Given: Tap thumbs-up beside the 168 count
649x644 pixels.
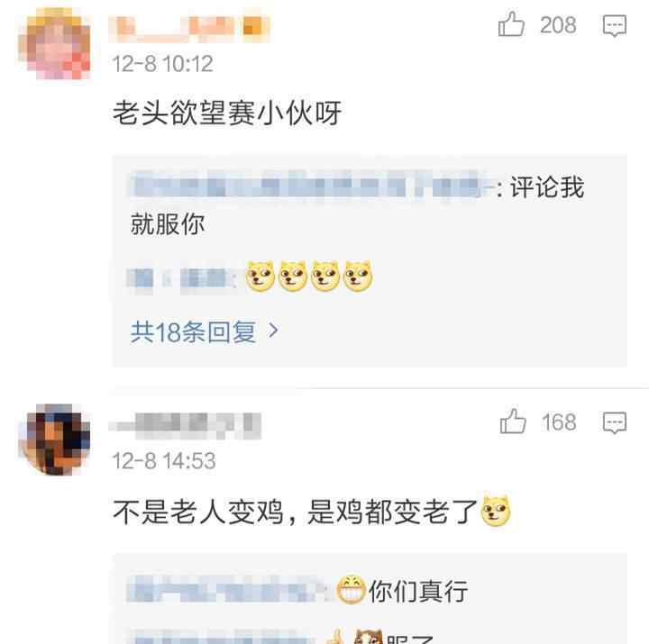Looking at the screenshot, I should pos(513,421).
